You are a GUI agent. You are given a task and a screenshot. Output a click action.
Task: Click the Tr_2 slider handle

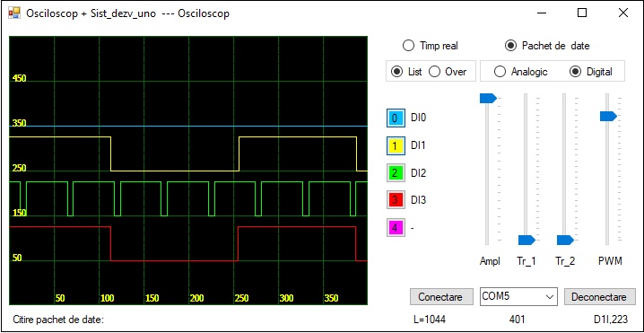click(565, 240)
